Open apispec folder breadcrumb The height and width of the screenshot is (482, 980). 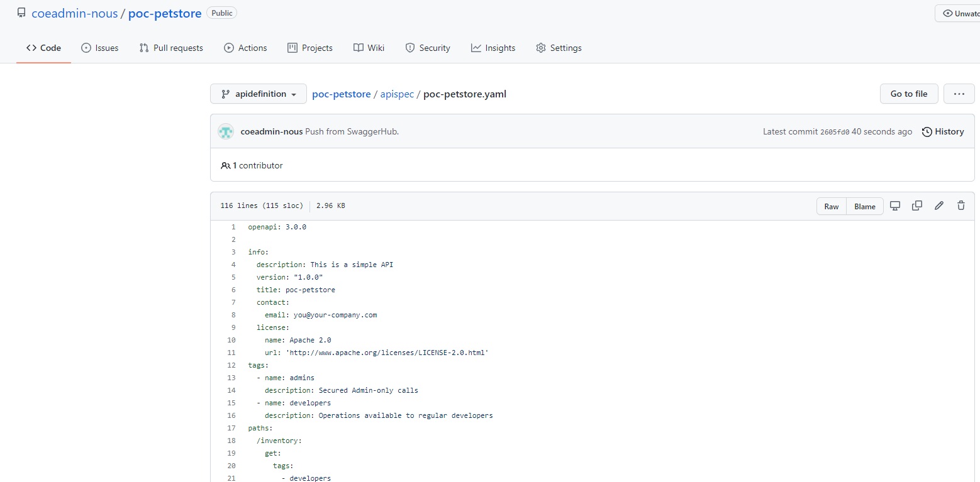pyautogui.click(x=397, y=94)
